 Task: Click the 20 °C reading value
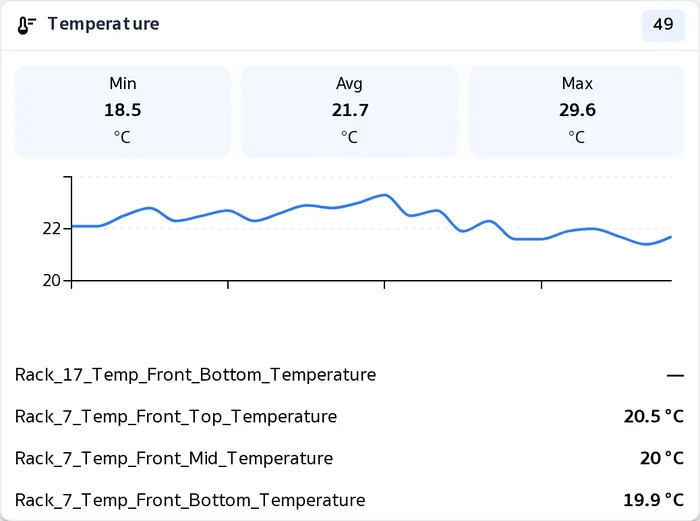[662, 458]
